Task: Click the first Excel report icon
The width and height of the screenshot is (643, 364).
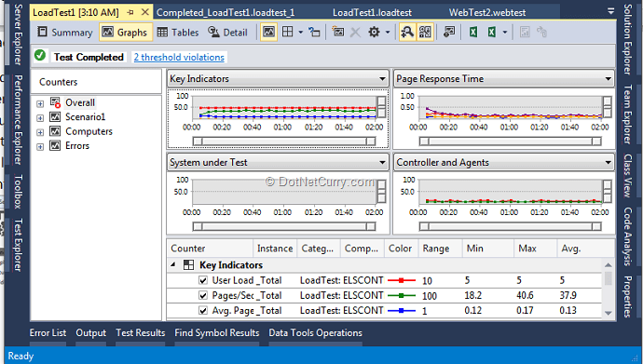Action: coord(473,32)
